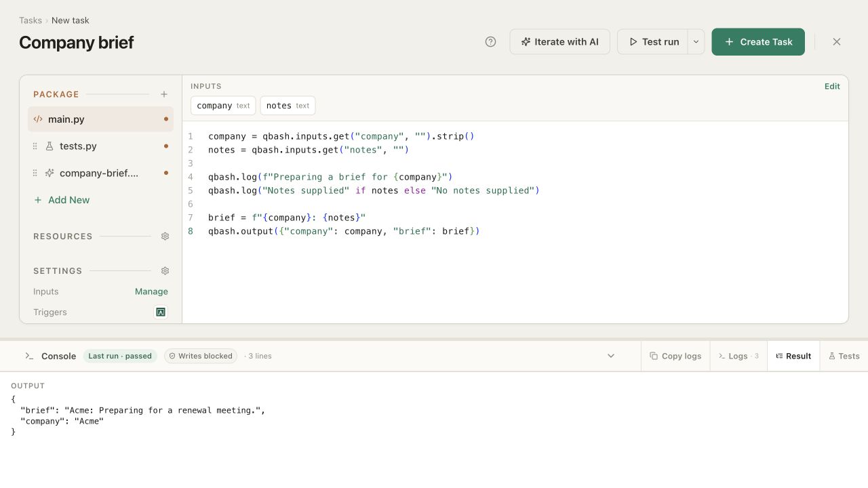Image resolution: width=868 pixels, height=488 pixels.
Task: Click the code line logging "Preparing a brief"
Action: [330, 177]
